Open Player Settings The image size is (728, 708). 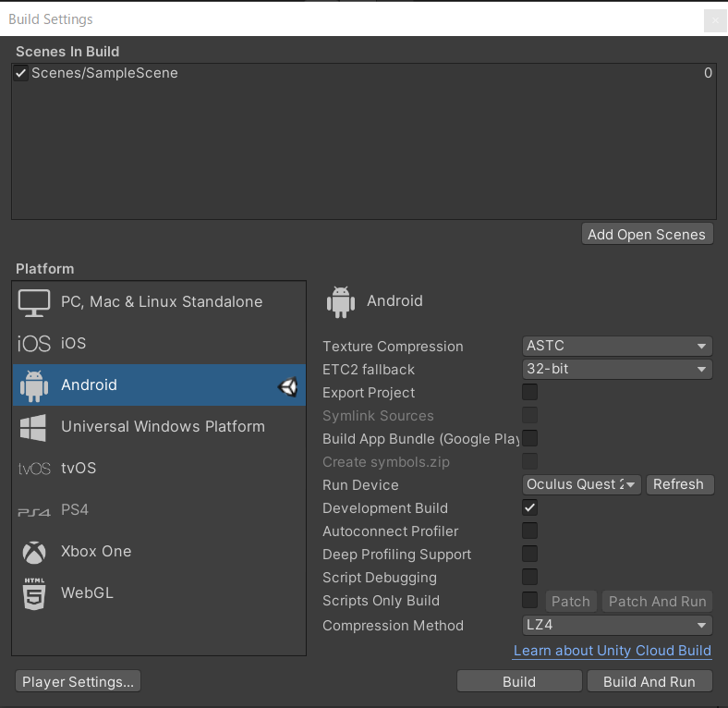(78, 681)
